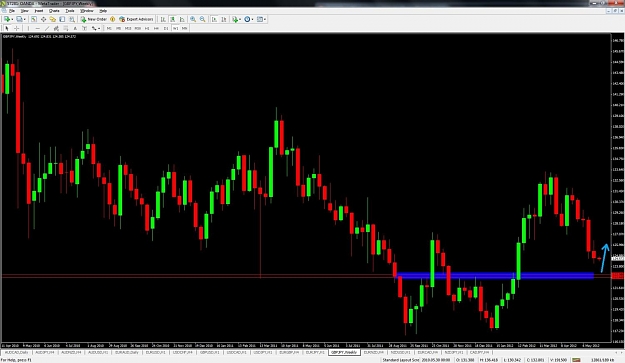Open the Insert menu
The width and height of the screenshot is (625, 363).
click(x=39, y=11)
